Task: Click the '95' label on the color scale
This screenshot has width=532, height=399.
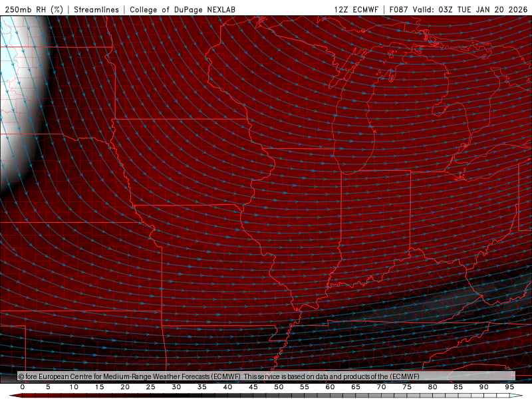Action: (509, 387)
